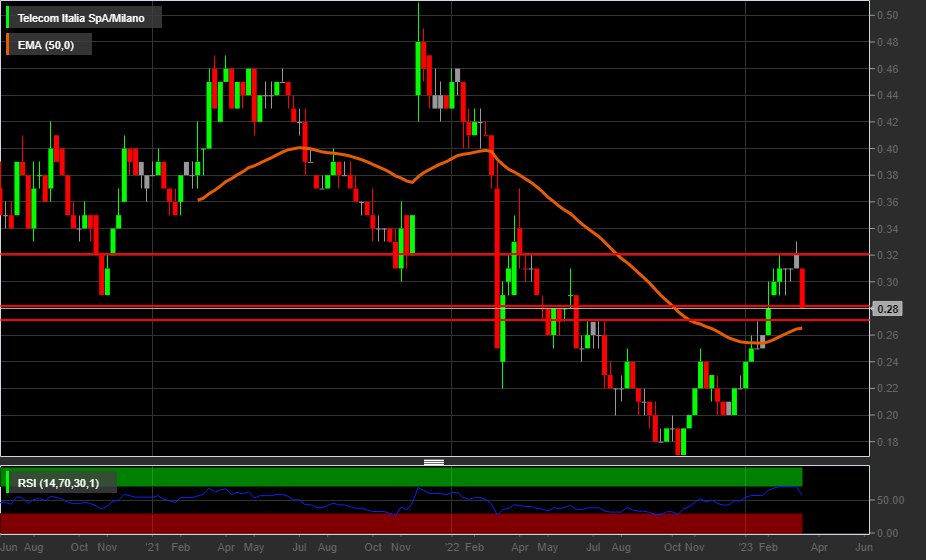
Task: Click the 0.44 price axis label
Action: point(888,95)
